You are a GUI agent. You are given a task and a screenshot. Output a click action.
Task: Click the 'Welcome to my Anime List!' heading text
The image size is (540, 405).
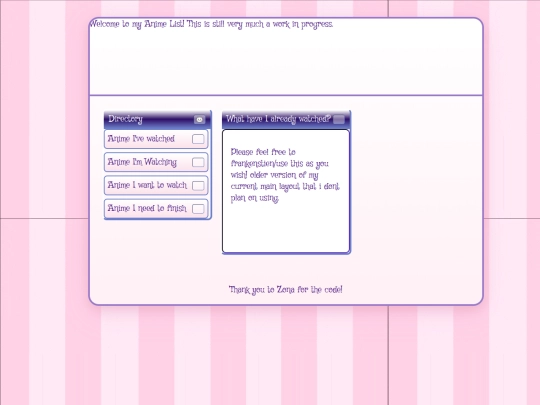coord(137,24)
